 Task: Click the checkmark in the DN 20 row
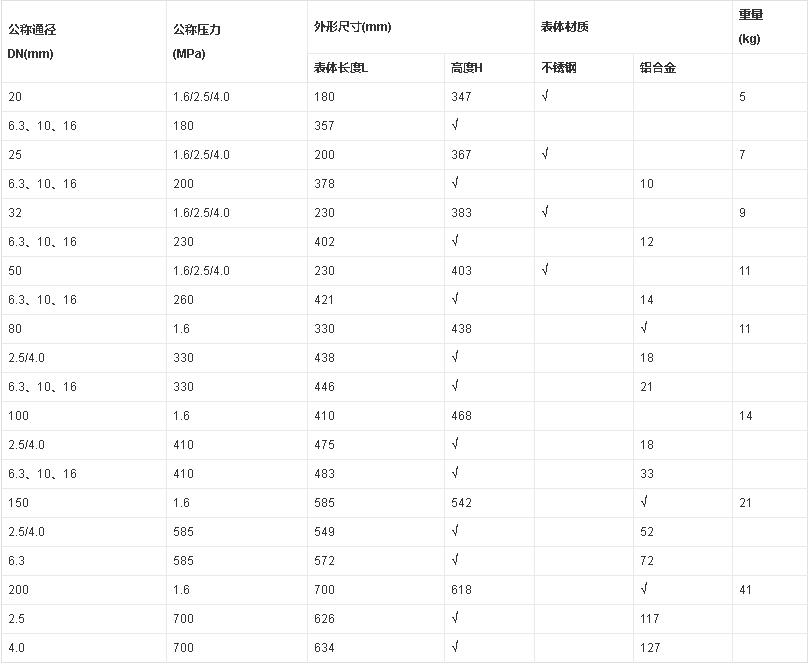coord(545,96)
